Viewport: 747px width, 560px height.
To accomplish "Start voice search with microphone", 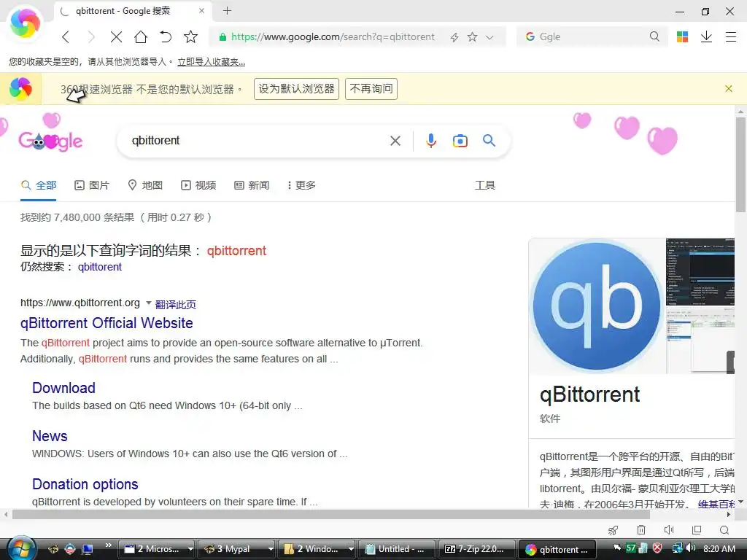I will 431,141.
